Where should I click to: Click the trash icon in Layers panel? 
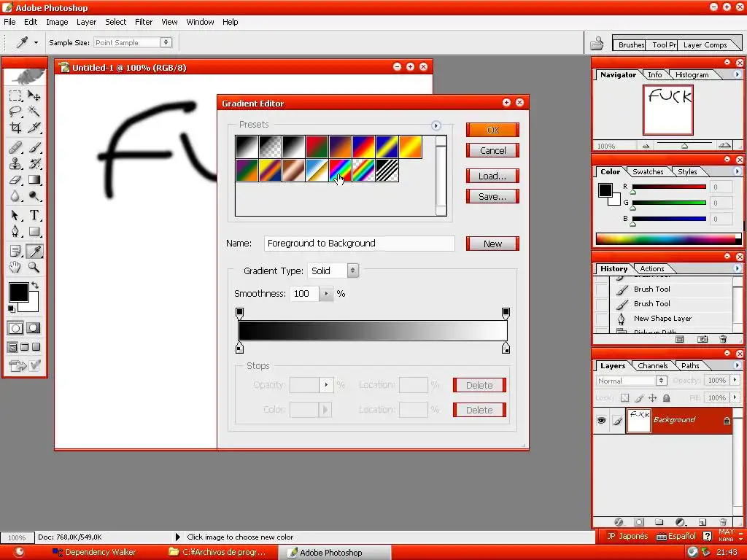click(723, 522)
